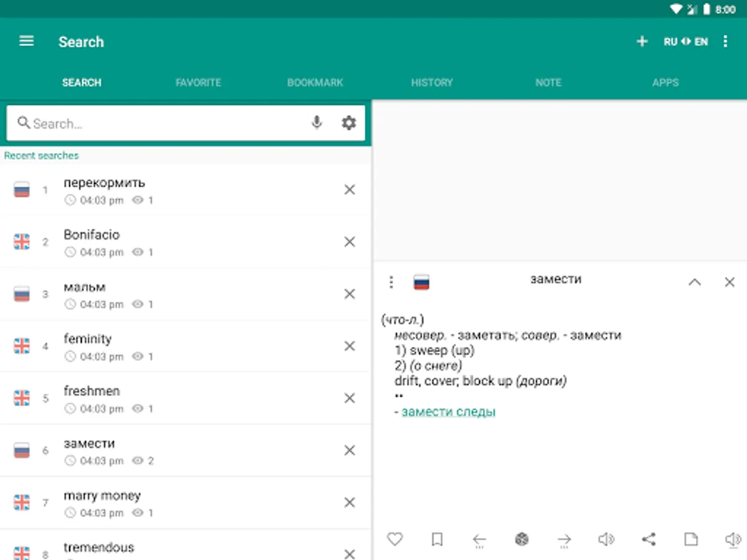The height and width of the screenshot is (560, 747).
Task: Open the feminity recent search
Action: (186, 346)
